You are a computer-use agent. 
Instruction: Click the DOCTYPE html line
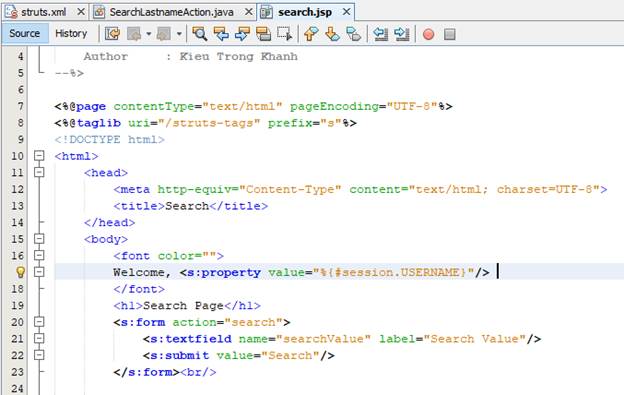(x=109, y=140)
